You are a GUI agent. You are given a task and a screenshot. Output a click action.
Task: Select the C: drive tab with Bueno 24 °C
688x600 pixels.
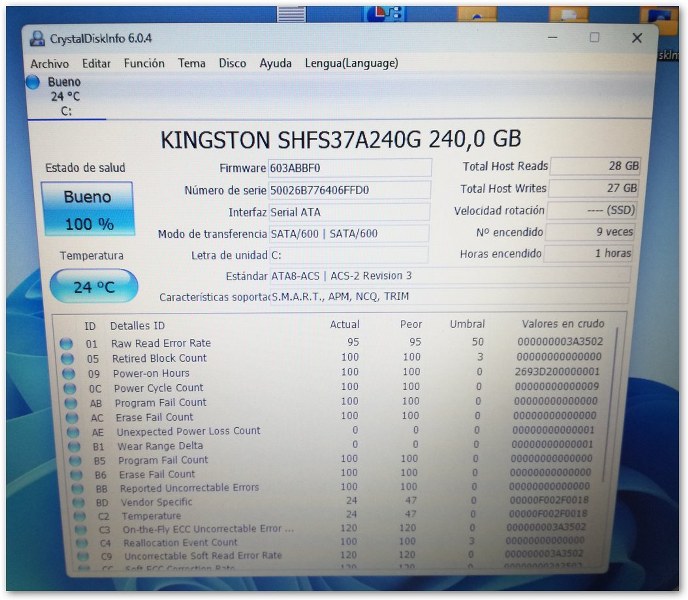click(66, 97)
